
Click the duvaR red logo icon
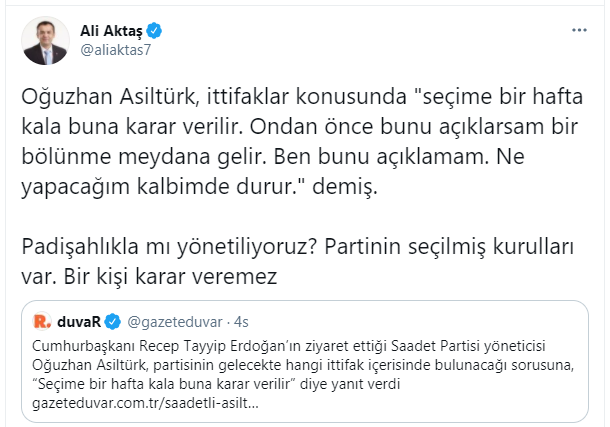41,321
